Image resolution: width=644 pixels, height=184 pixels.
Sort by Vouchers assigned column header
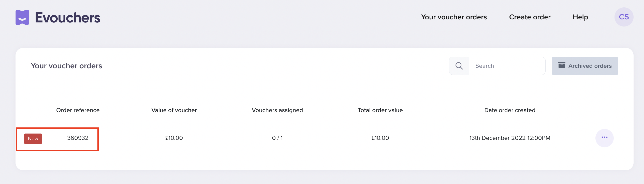[277, 110]
